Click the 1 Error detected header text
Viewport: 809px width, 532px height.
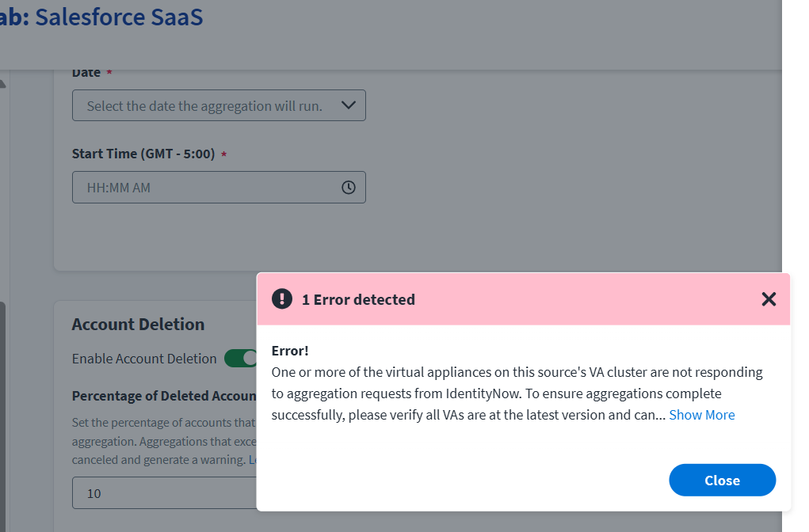click(x=358, y=299)
